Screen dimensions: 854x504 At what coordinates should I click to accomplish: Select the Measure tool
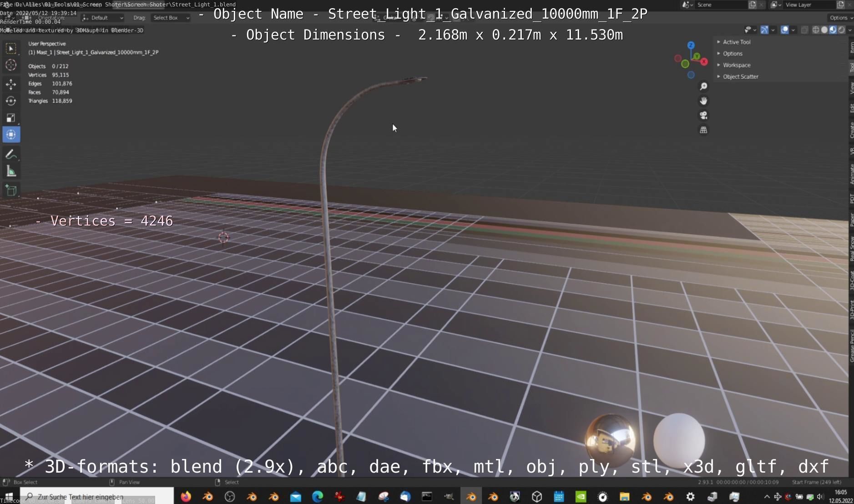[x=11, y=171]
